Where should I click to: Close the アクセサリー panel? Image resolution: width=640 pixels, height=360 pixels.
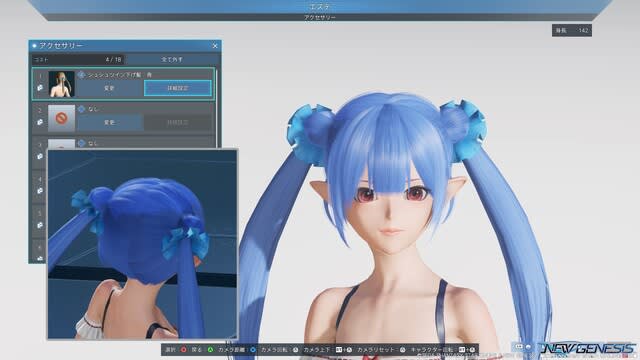coord(215,46)
